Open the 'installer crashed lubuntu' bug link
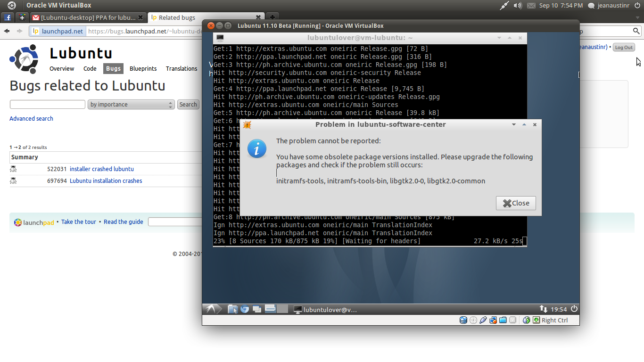The width and height of the screenshot is (644, 362). [x=102, y=169]
